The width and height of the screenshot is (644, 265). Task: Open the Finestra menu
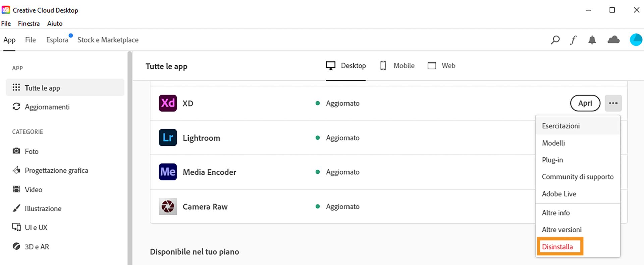pyautogui.click(x=29, y=23)
